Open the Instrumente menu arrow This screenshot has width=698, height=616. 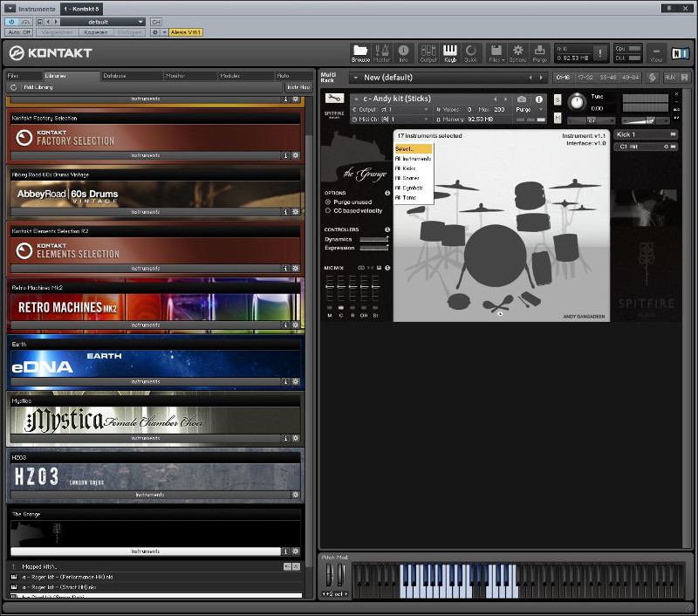coord(10,9)
